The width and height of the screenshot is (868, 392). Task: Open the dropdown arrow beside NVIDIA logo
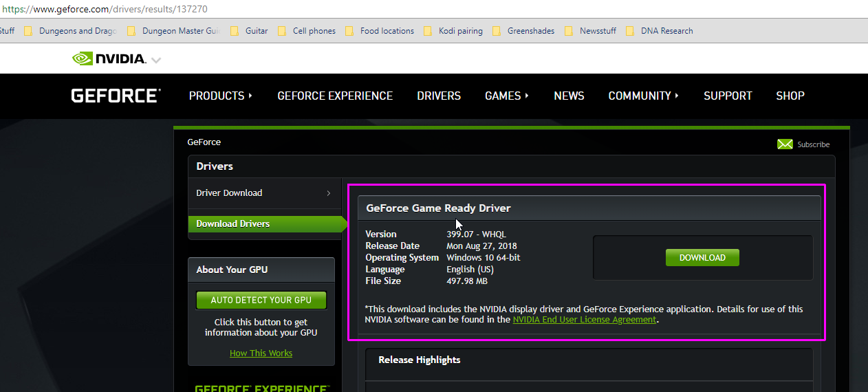click(156, 60)
